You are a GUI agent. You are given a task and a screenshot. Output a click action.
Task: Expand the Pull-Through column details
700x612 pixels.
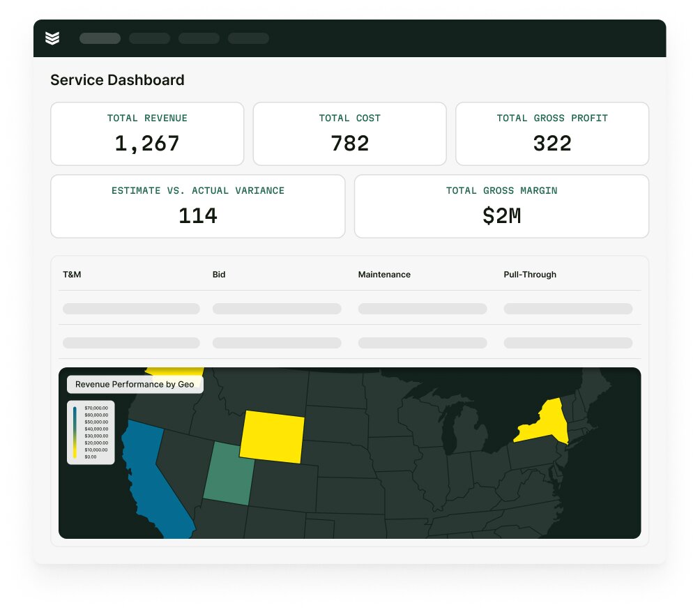[530, 275]
